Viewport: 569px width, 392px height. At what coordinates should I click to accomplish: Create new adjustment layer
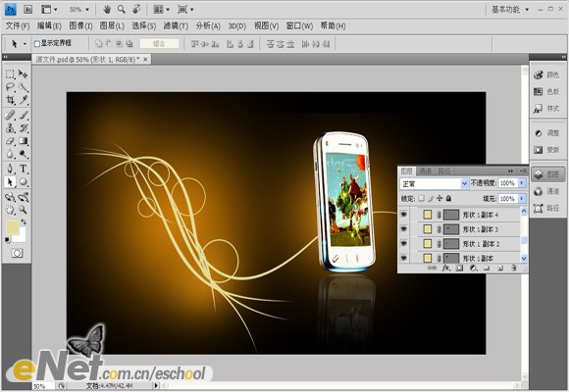tap(473, 268)
